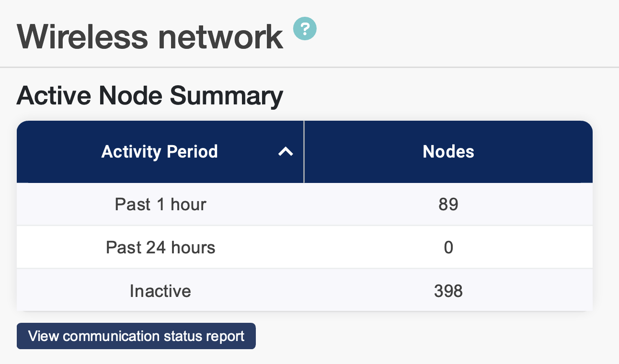Click the 398 inactive nodes value
Screen dimensions: 619x364
[x=448, y=291]
